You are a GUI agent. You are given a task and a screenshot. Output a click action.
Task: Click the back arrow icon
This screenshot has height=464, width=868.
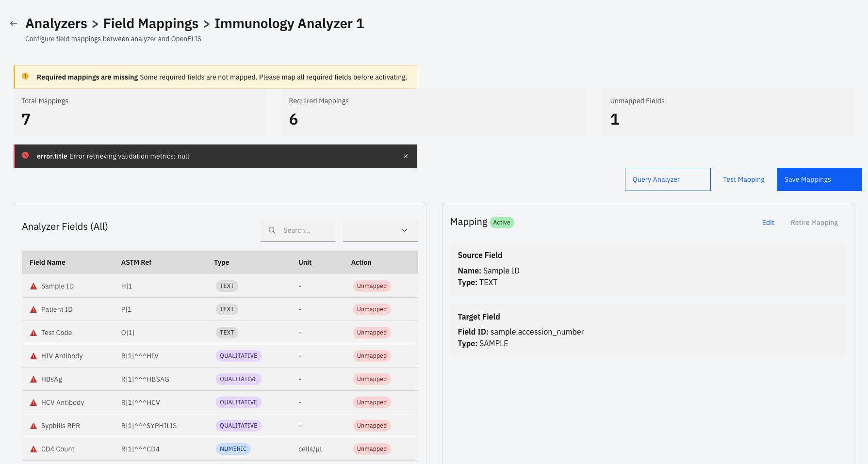coord(14,23)
